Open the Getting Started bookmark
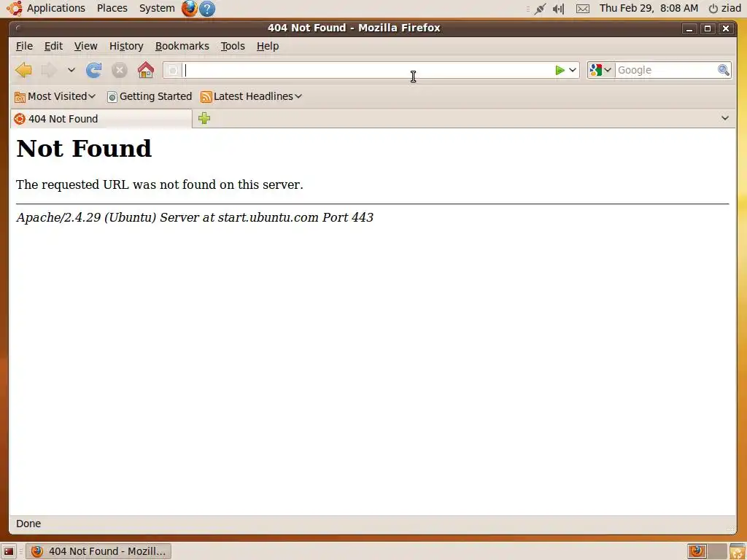Viewport: 747px width, 560px height. 150,97
